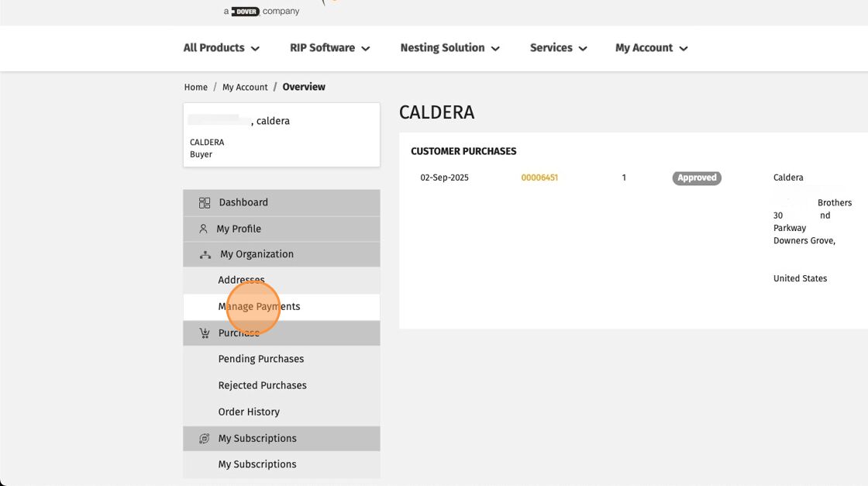Open the RIP Software menu
Screen dimensions: 868x486
click(x=330, y=48)
